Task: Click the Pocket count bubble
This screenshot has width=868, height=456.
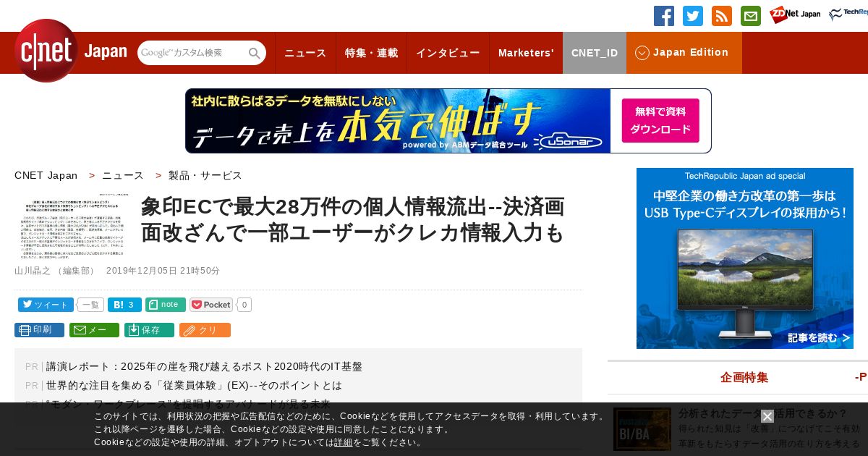Action: pos(244,305)
